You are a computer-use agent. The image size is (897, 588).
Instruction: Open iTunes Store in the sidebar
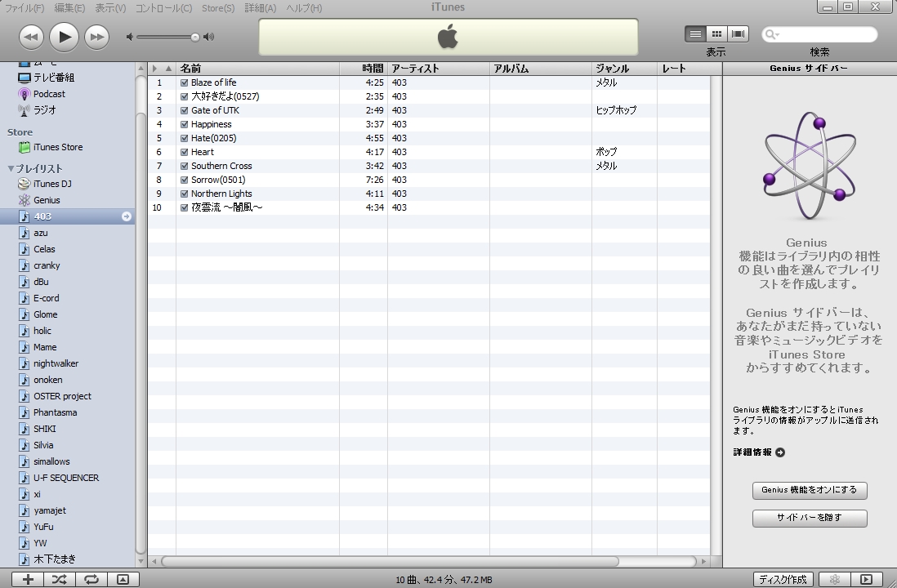pos(58,147)
